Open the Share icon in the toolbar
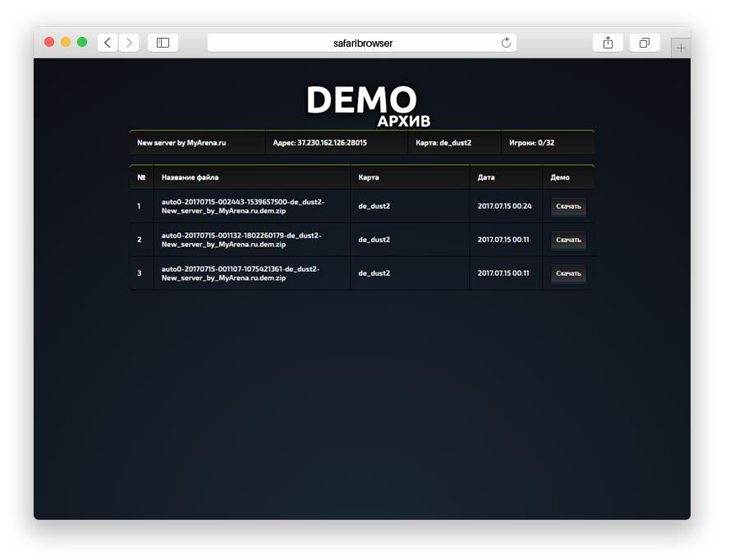 point(608,43)
